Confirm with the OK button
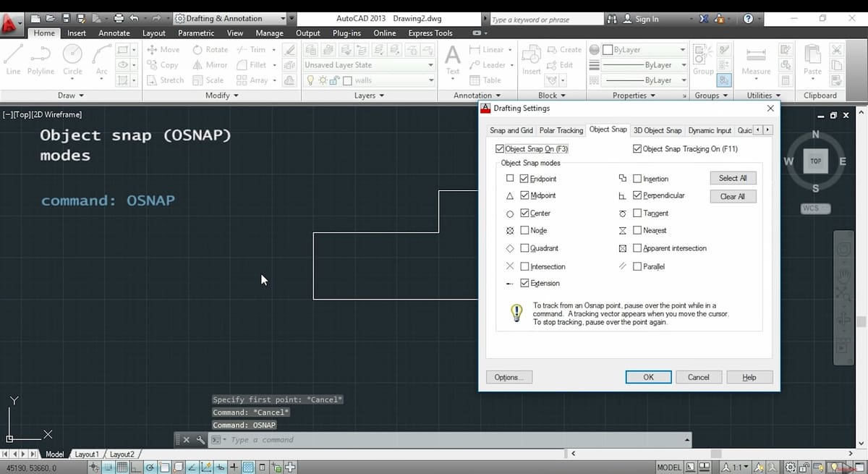 click(x=648, y=377)
